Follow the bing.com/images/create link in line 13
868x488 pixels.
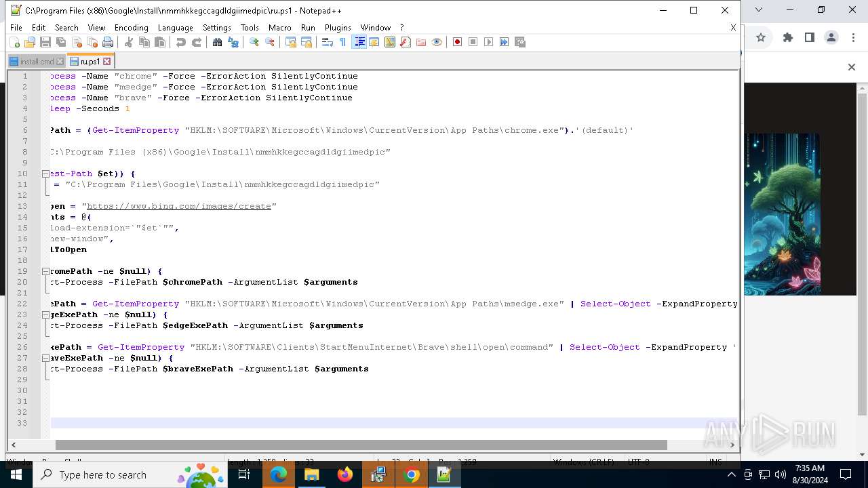pos(179,206)
